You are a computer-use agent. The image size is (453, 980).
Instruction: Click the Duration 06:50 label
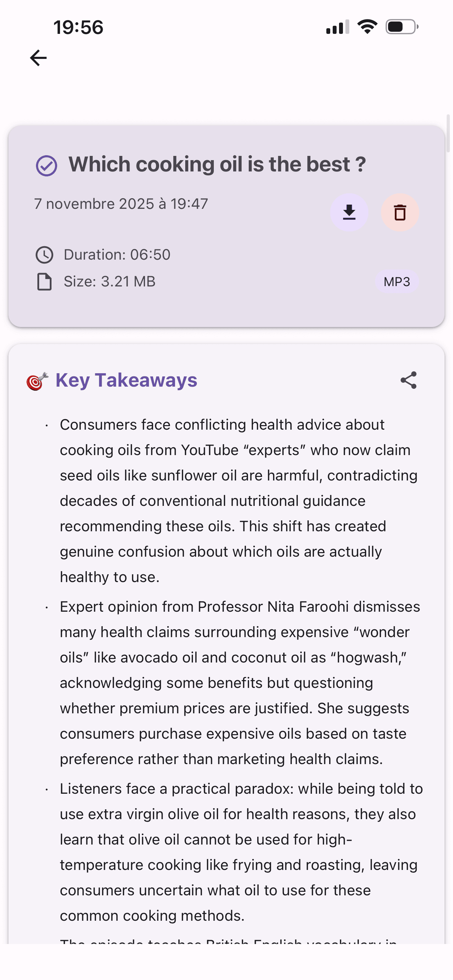[x=117, y=255]
